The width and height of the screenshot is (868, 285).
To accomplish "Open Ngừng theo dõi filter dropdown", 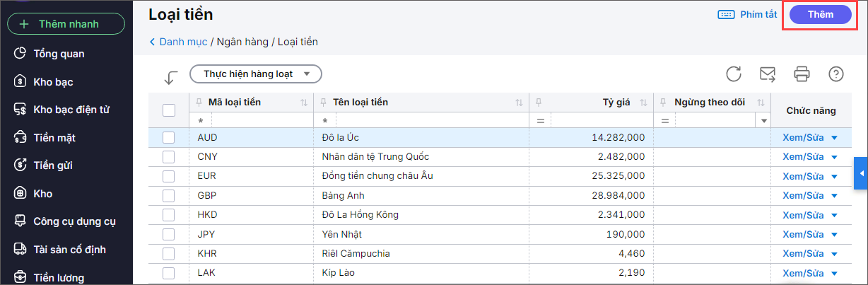I will [x=763, y=121].
